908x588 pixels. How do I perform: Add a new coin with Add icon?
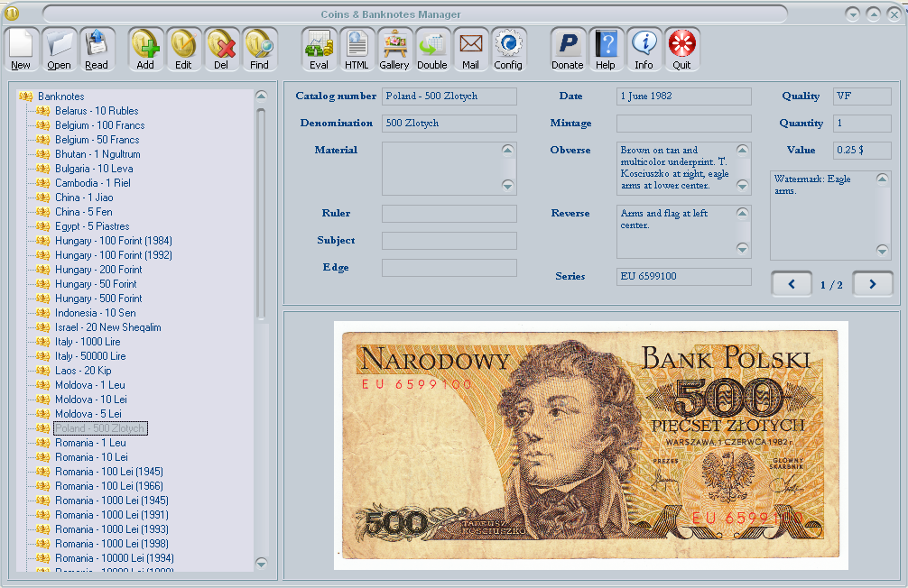145,50
